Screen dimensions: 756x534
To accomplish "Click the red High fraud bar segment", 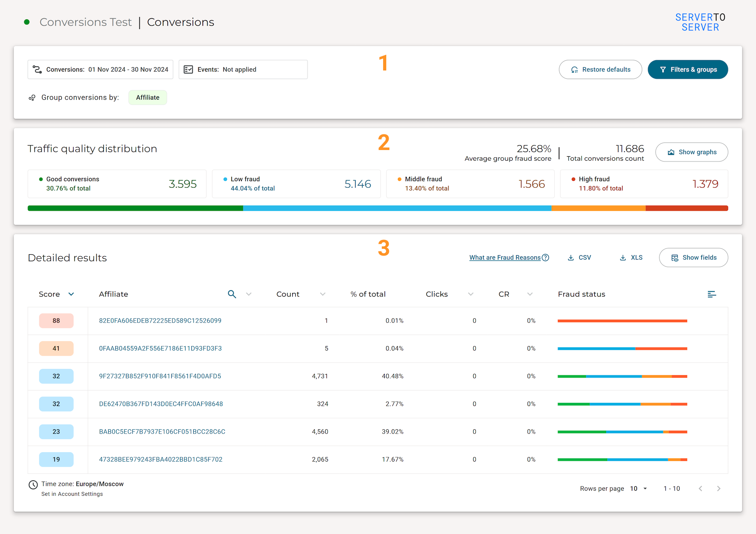I will [x=687, y=208].
